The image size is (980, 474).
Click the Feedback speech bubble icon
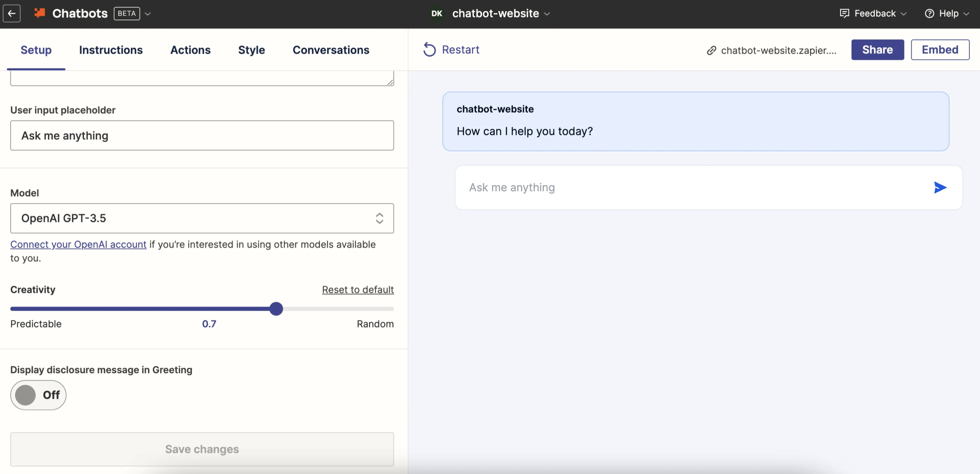pyautogui.click(x=844, y=14)
